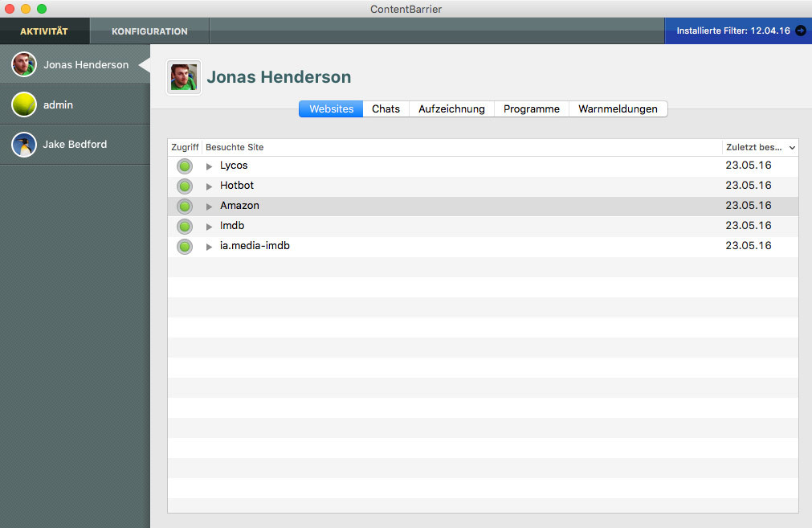Click the Imdb site name
812x528 pixels.
(232, 225)
